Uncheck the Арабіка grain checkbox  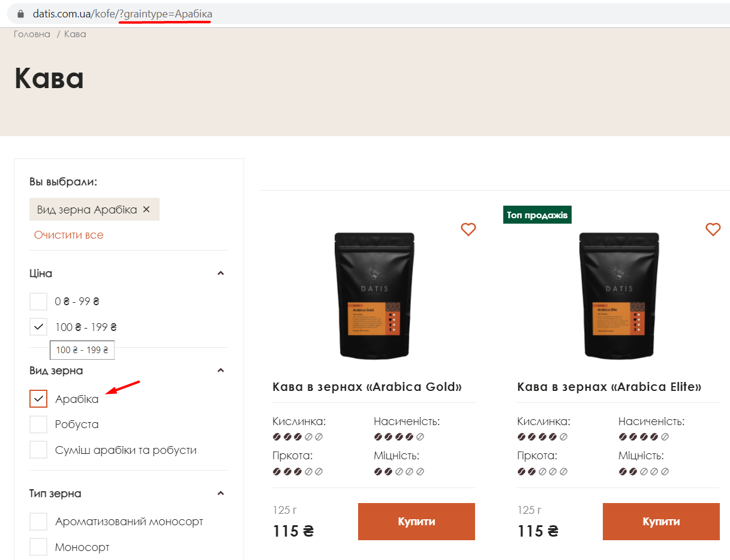coord(38,399)
